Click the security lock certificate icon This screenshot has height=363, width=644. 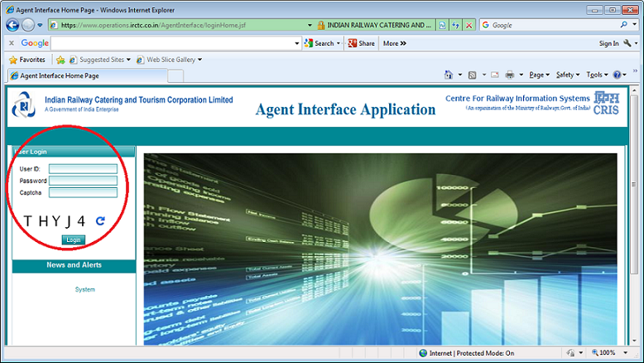(x=321, y=25)
